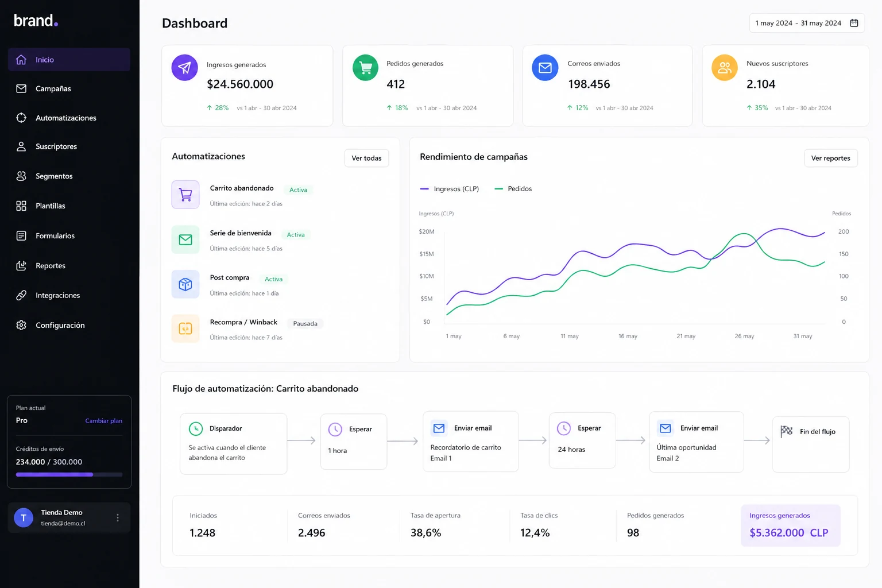Click the Suscriptores person icon

(x=21, y=146)
